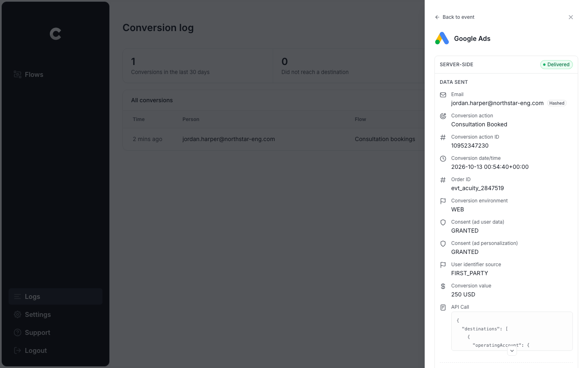Click the Hashed badge next to email
588x368 pixels.
(x=557, y=103)
